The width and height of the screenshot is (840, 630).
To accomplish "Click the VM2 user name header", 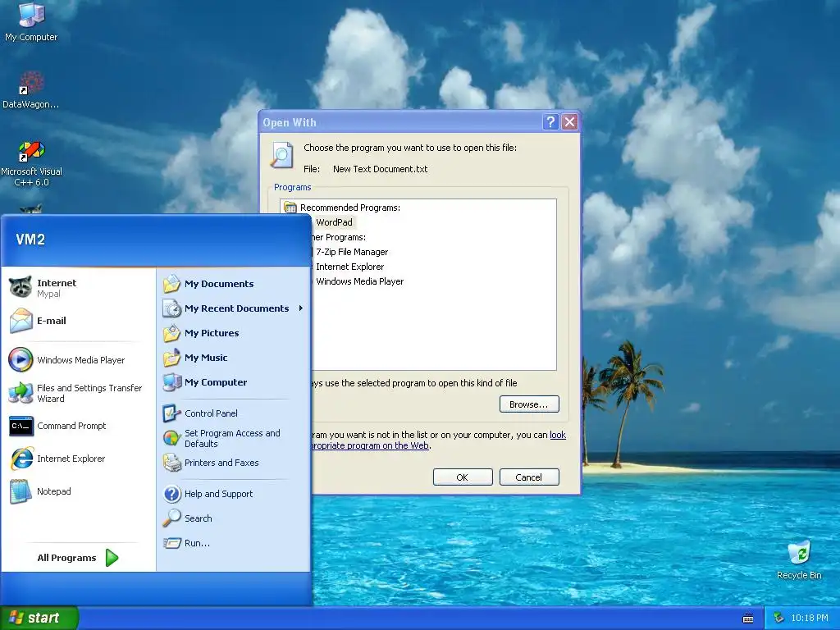I will tap(30, 240).
